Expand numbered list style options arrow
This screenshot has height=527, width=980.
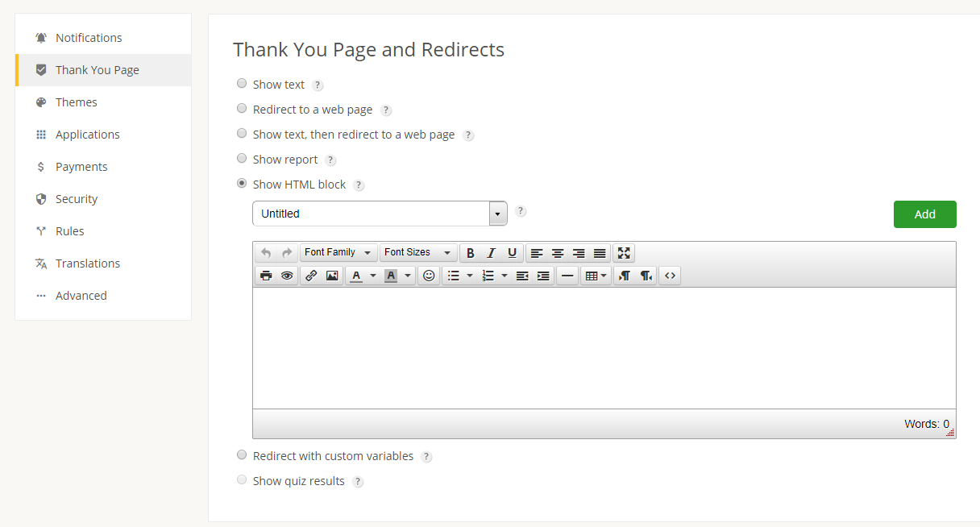click(x=504, y=276)
